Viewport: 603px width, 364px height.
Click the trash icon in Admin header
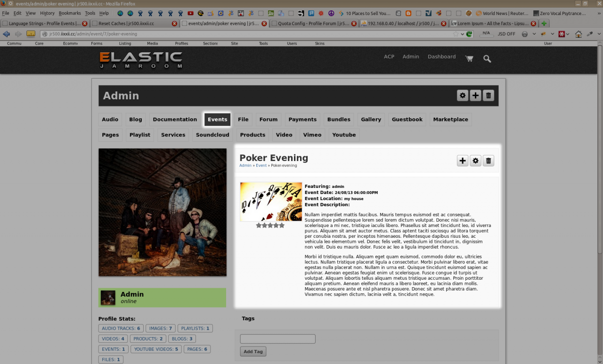click(489, 96)
